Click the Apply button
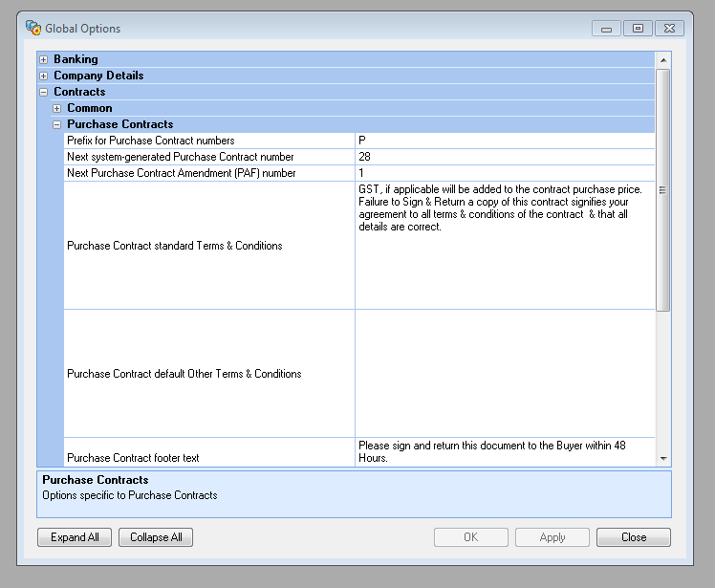The height and width of the screenshot is (588, 715). click(552, 537)
